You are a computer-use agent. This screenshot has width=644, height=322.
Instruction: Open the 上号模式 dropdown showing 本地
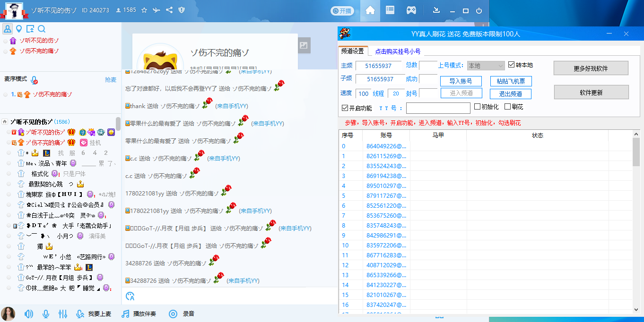click(486, 66)
